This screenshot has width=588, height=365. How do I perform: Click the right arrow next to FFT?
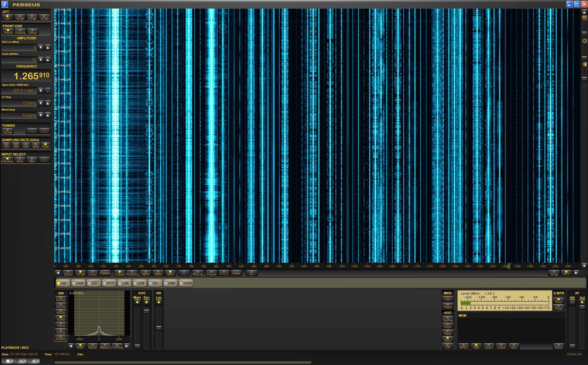coord(576,273)
